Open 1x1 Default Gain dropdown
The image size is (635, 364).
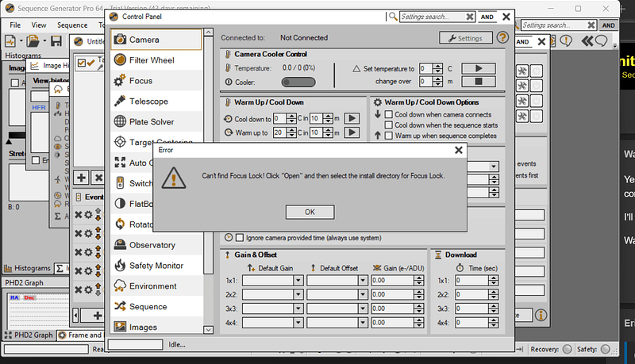(298, 280)
